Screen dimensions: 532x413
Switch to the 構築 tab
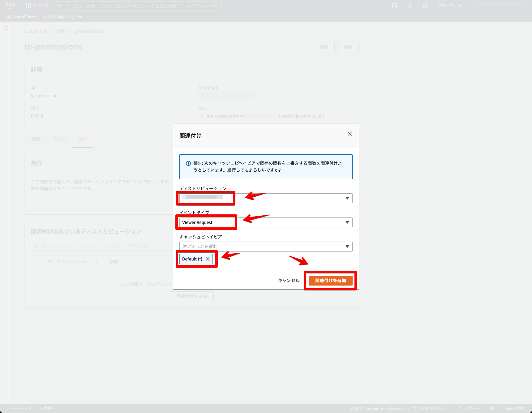[x=36, y=139]
